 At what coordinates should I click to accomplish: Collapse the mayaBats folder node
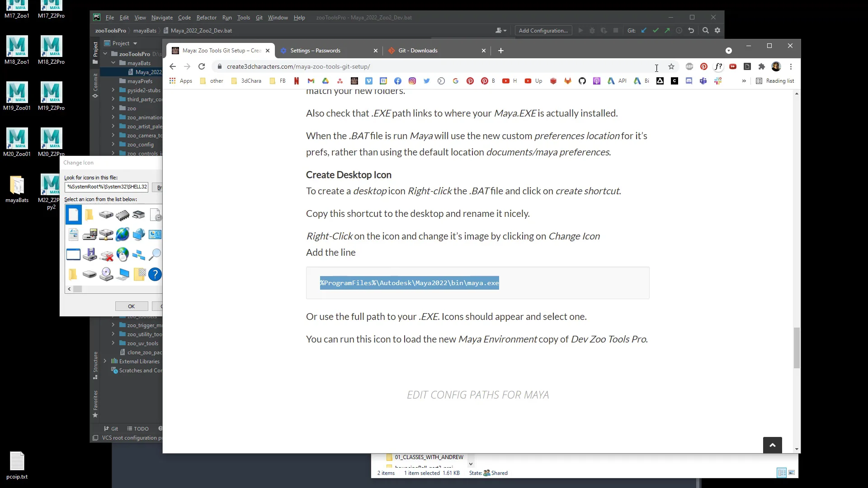(113, 63)
